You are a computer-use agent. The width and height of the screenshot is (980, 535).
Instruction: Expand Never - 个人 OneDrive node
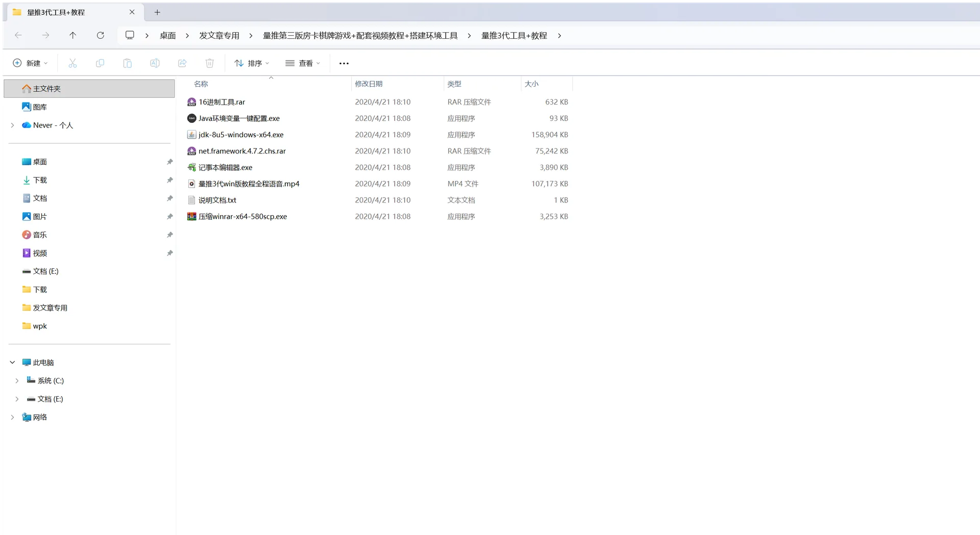coord(13,125)
